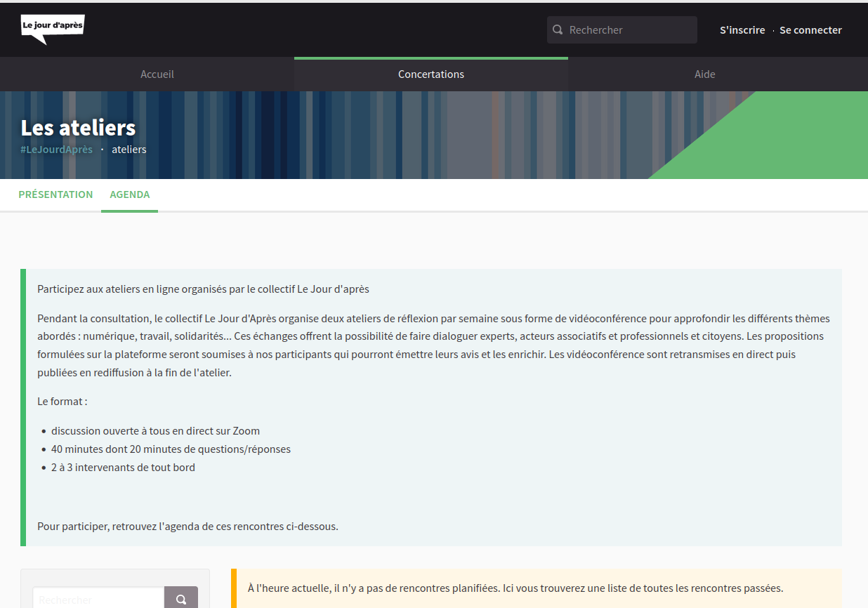The height and width of the screenshot is (608, 868).
Task: Go to the Accueil menu item
Action: 157,74
